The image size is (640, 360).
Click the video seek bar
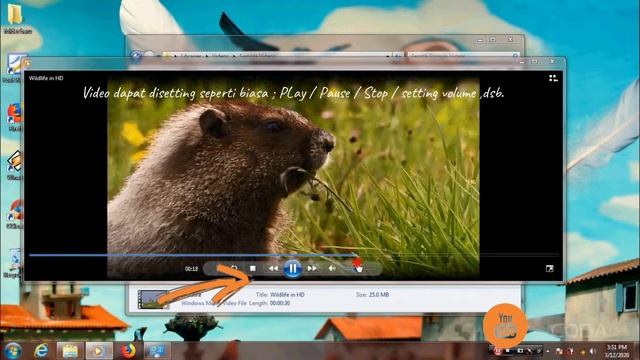293,255
